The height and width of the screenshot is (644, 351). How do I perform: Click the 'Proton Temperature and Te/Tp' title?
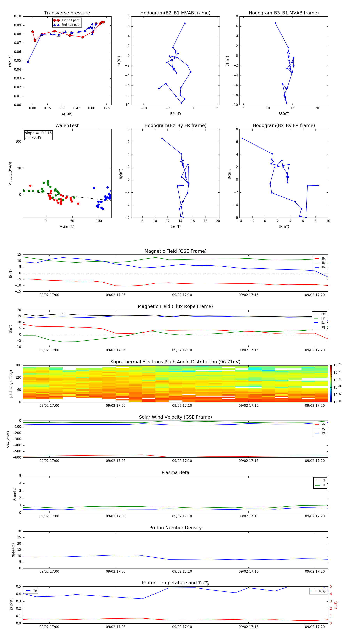point(175,583)
